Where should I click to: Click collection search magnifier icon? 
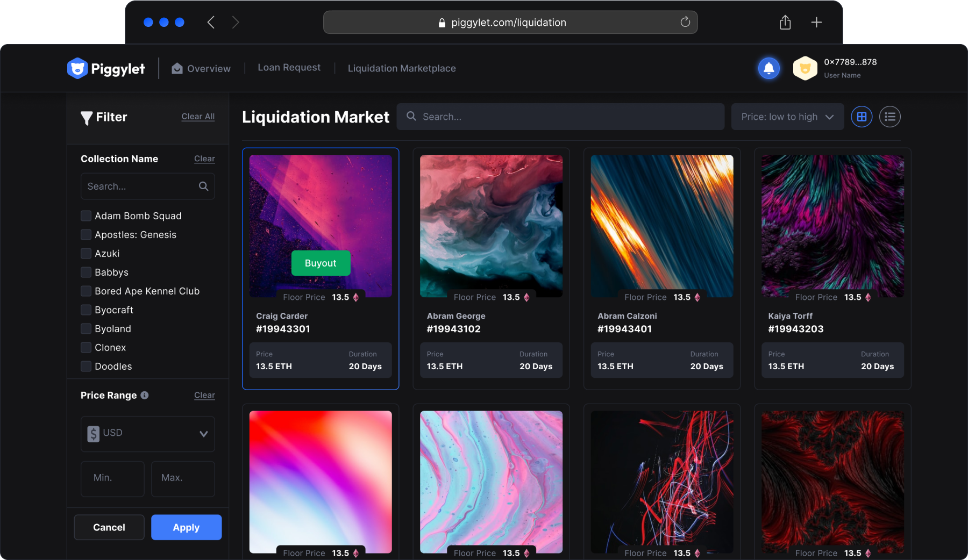pyautogui.click(x=203, y=186)
